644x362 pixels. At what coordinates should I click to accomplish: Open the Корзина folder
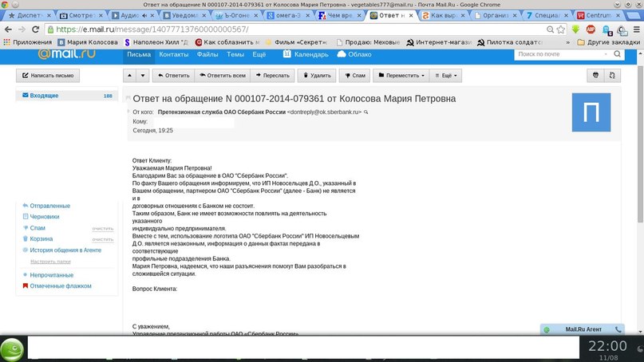[41, 239]
